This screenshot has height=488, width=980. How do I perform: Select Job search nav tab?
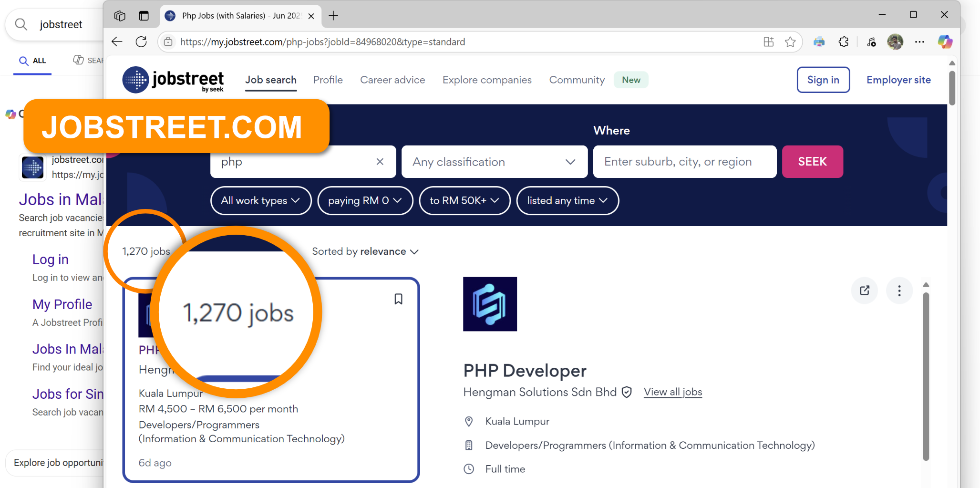click(271, 80)
